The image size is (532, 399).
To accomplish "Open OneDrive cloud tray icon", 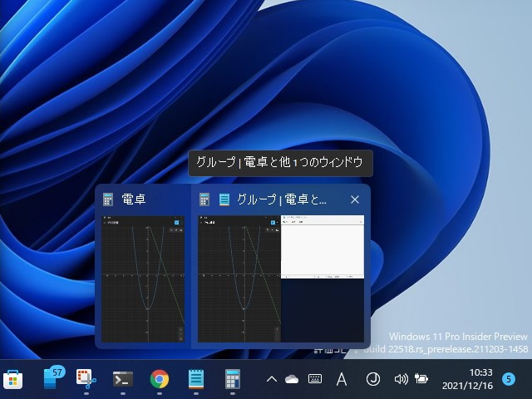I will [292, 379].
